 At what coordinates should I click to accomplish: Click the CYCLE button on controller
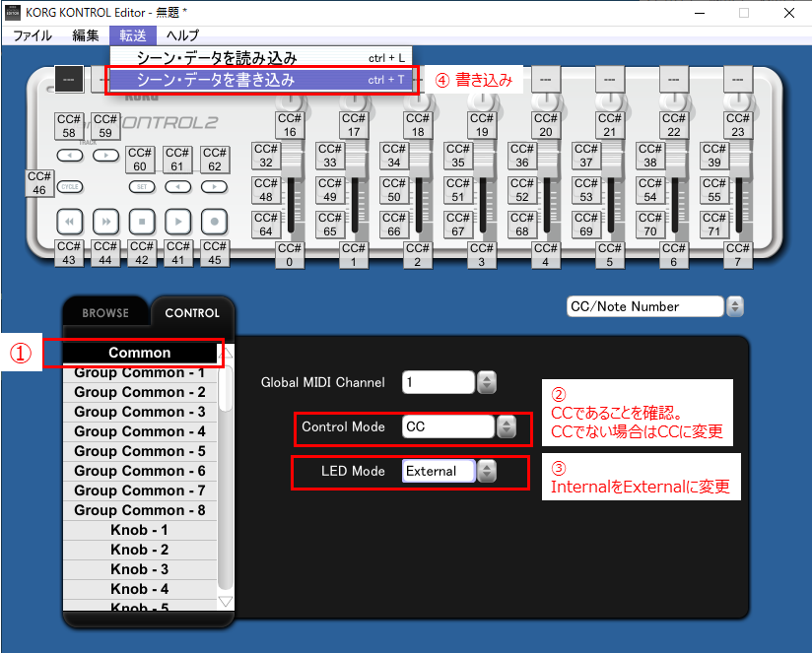[69, 186]
